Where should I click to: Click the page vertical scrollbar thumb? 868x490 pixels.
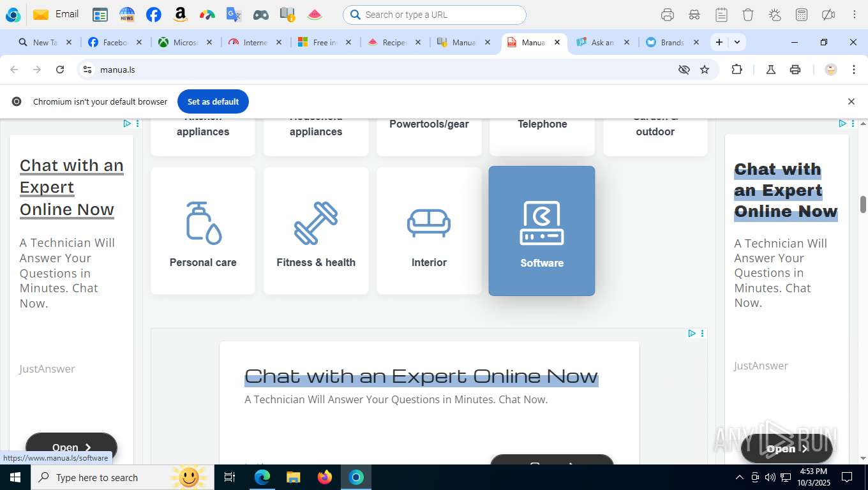pyautogui.click(x=864, y=204)
